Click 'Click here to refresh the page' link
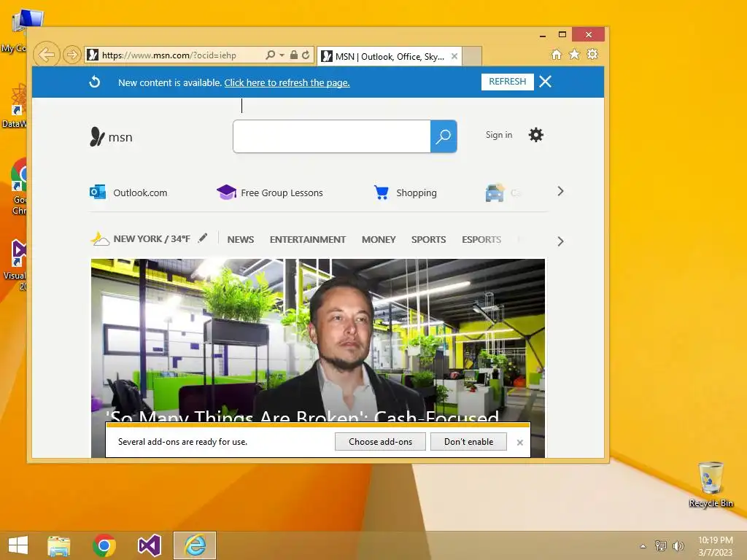The image size is (747, 560). click(287, 83)
